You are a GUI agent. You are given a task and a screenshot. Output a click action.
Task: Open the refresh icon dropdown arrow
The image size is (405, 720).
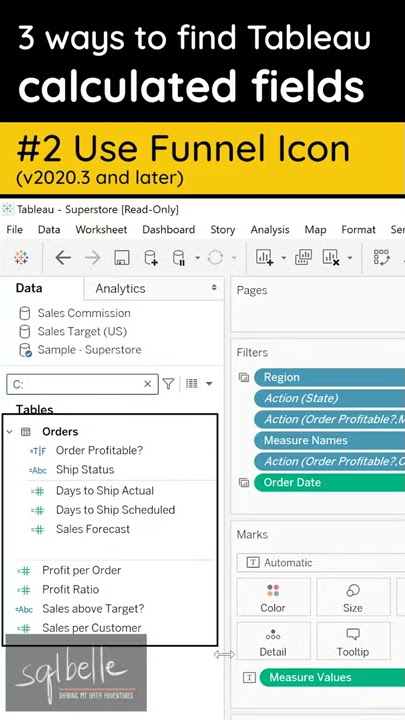click(x=234, y=258)
